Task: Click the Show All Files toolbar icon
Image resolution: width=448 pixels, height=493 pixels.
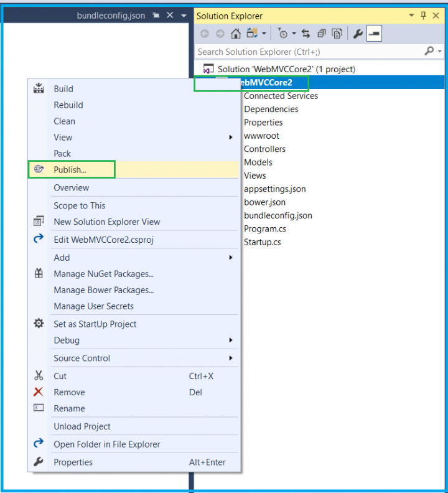Action: coord(337,34)
